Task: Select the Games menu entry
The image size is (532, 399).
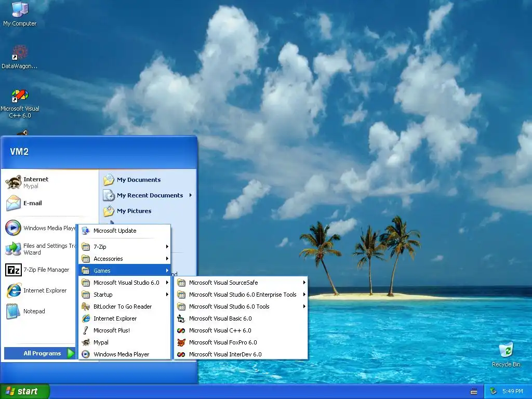Action: (125, 270)
